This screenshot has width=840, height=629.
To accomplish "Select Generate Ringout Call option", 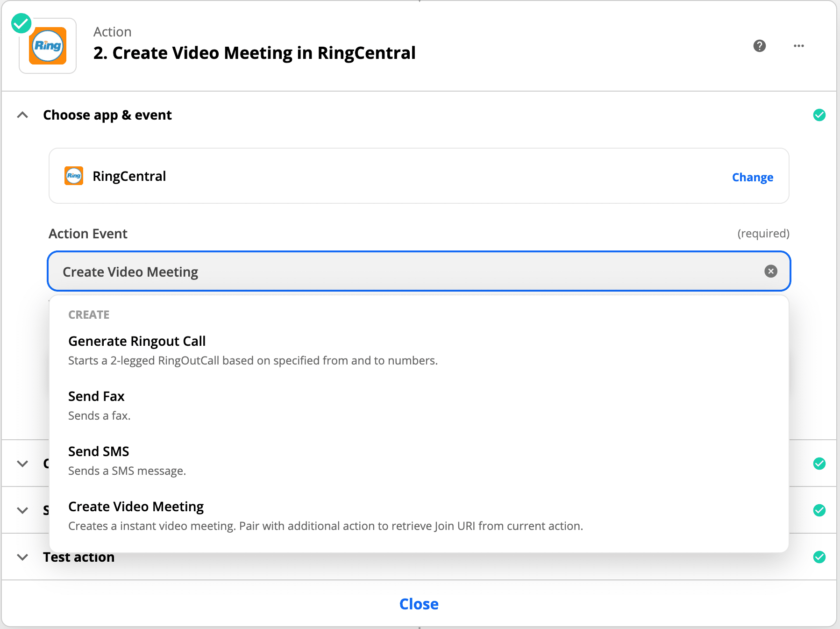I will (x=137, y=342).
